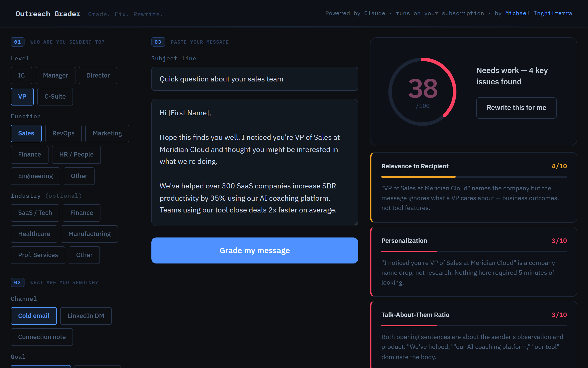Screen dimensions: 588x368
Task: Choose Manager as recipient level
Action: coord(56,75)
